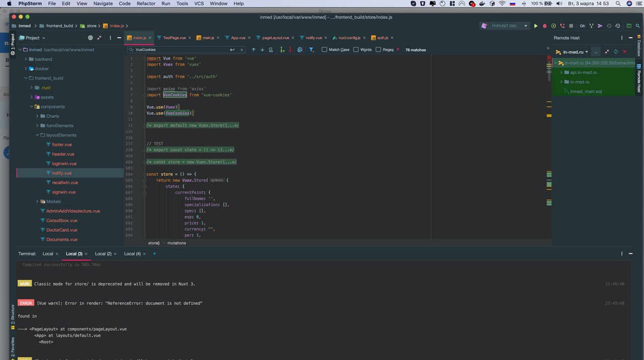Click Git update project branch icon
Image resolution: width=644 pixels, height=360 pixels.
592,26
